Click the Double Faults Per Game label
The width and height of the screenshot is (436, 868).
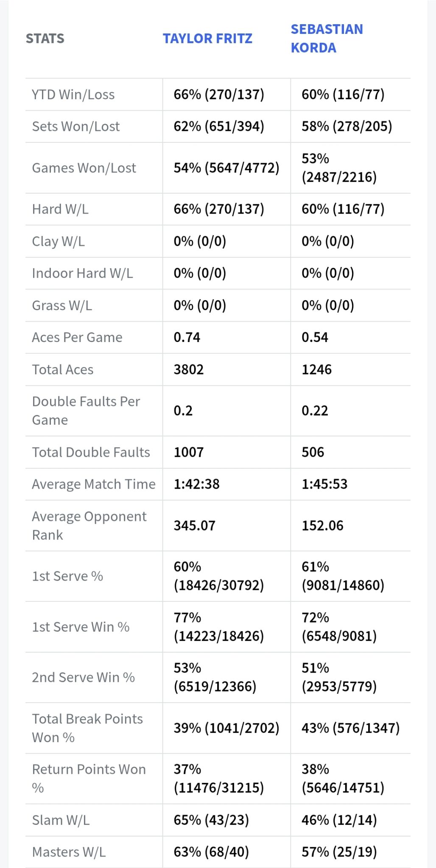86,411
